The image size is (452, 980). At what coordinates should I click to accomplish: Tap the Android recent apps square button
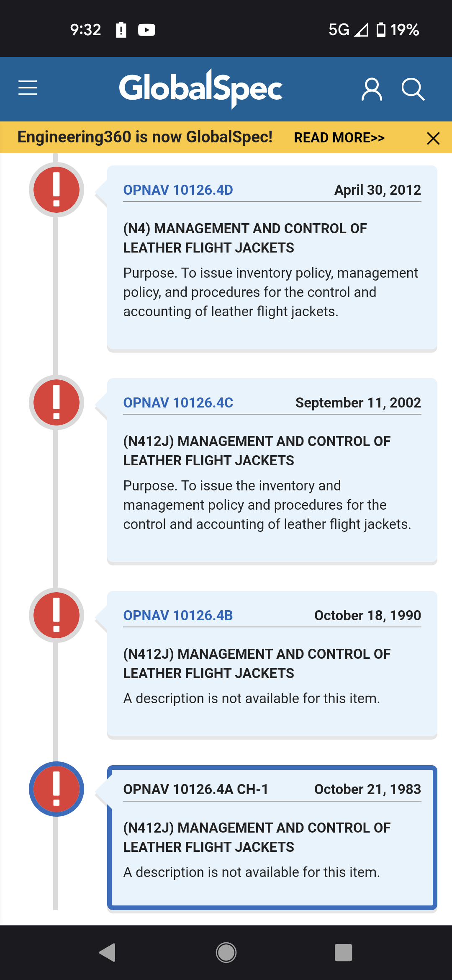coord(343,953)
